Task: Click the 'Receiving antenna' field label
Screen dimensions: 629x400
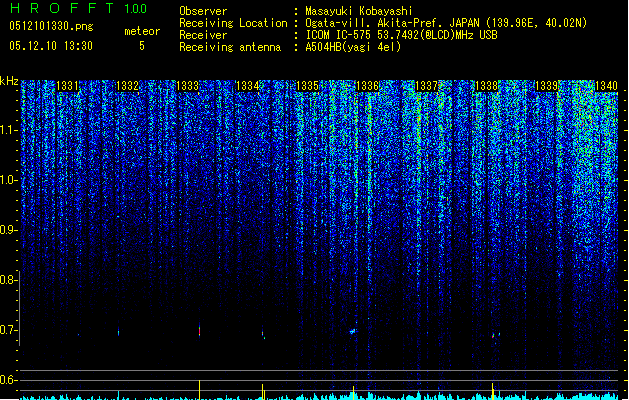Action: tap(230, 47)
